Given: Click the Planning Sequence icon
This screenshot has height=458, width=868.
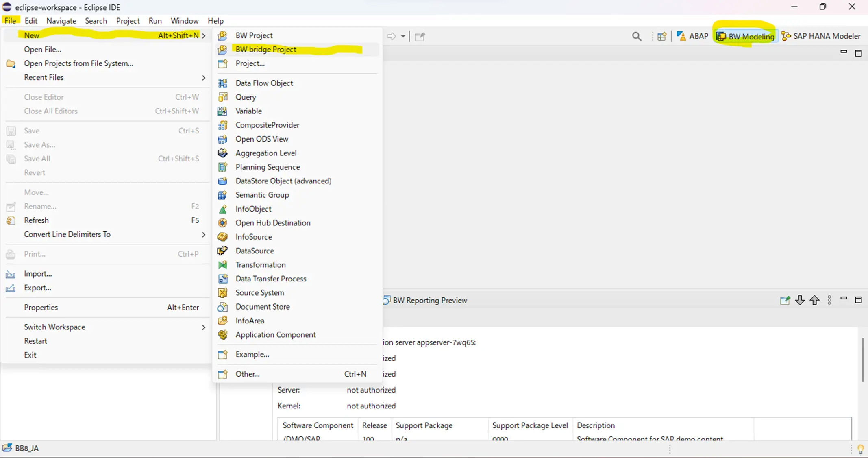Looking at the screenshot, I should click(x=222, y=167).
